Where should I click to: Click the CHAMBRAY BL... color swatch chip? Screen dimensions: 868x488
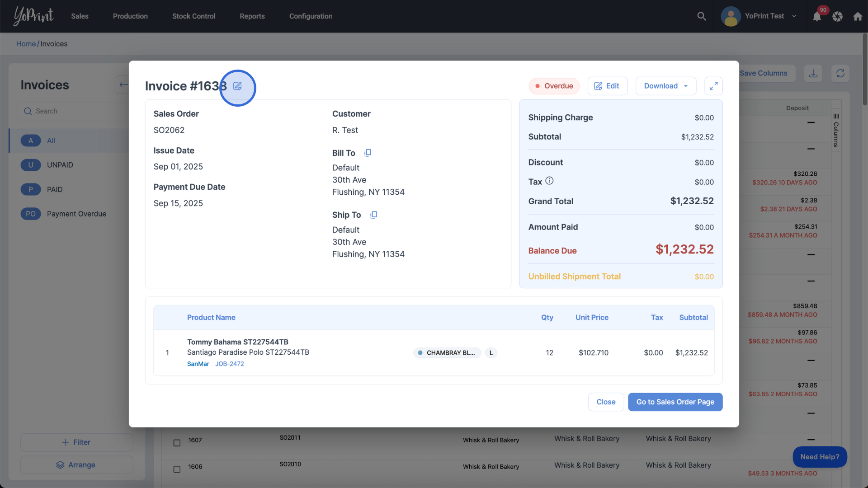[447, 353]
